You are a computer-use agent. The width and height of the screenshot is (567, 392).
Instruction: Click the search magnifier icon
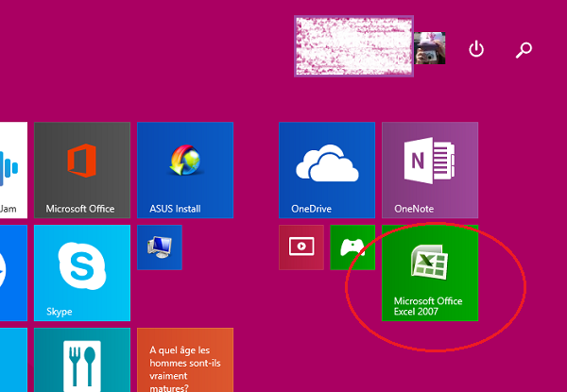[x=524, y=50]
